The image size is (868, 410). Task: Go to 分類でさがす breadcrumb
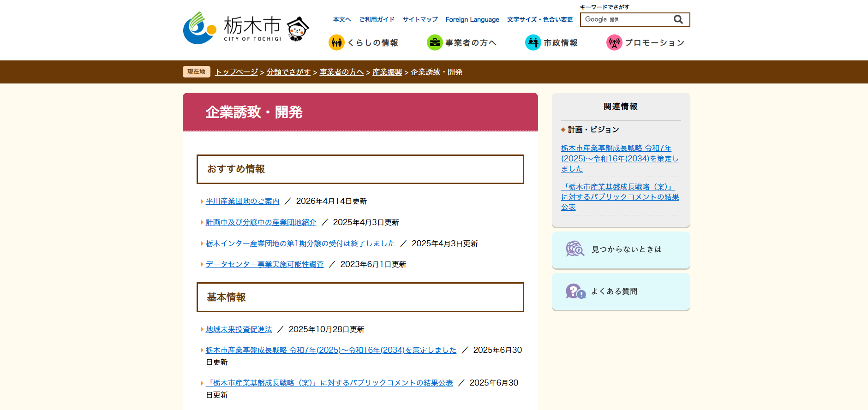pos(288,72)
